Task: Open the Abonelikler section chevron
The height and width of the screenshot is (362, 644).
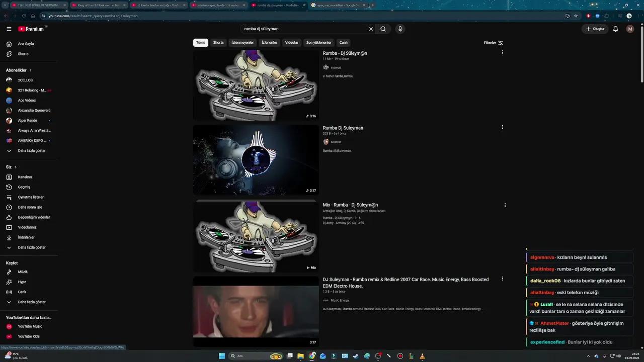Action: (x=31, y=70)
